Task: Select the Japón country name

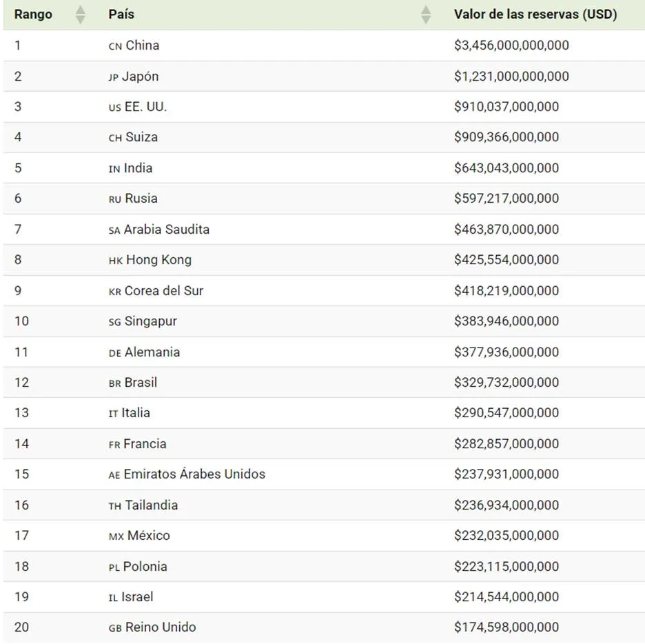Action: (x=141, y=77)
